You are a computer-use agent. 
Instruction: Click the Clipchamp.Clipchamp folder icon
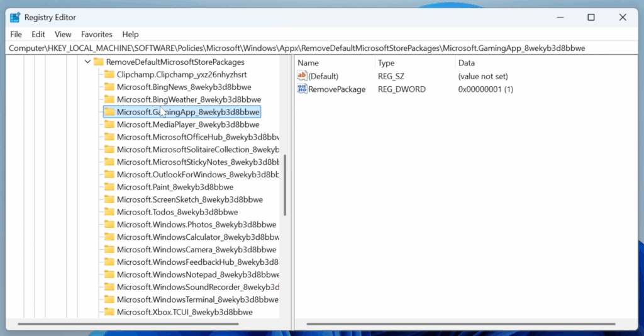coord(109,74)
